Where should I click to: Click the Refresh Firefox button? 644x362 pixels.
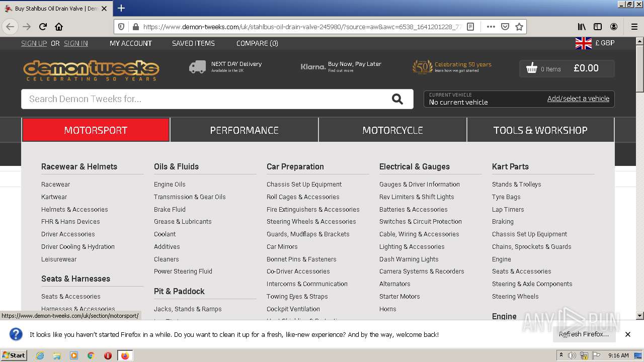coord(584,334)
